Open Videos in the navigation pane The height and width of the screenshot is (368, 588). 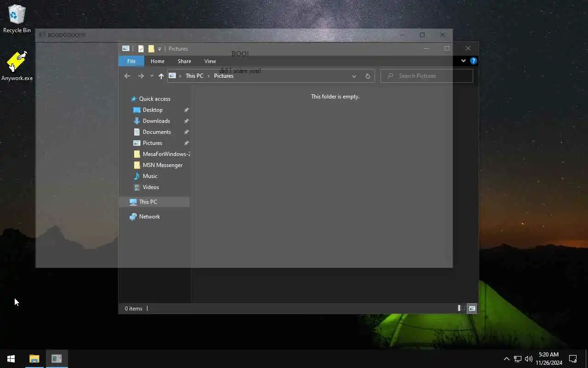click(x=151, y=187)
